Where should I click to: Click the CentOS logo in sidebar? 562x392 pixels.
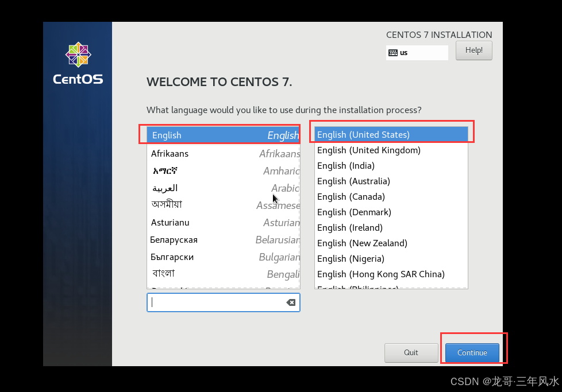pos(78,63)
